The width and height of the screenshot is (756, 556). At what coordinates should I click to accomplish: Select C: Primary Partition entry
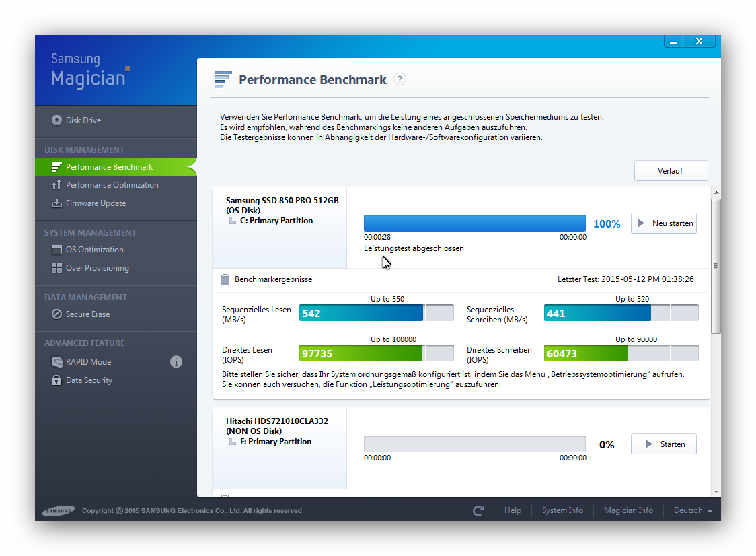point(276,221)
